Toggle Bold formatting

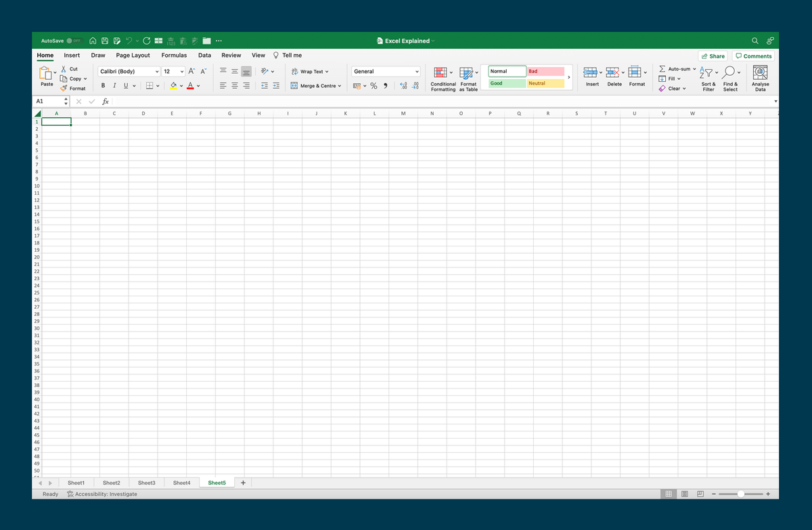click(x=103, y=86)
